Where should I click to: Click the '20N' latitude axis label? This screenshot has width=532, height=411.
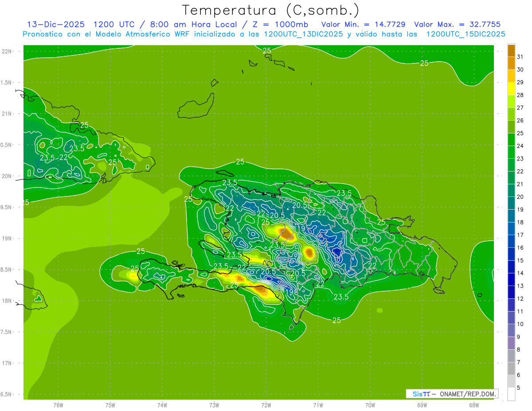coord(8,176)
